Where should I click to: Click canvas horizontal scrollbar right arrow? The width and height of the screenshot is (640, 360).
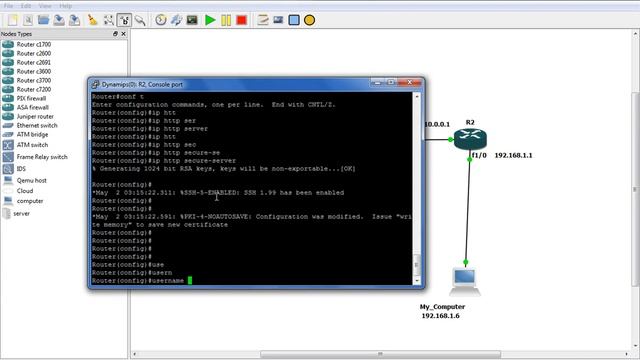click(627, 354)
